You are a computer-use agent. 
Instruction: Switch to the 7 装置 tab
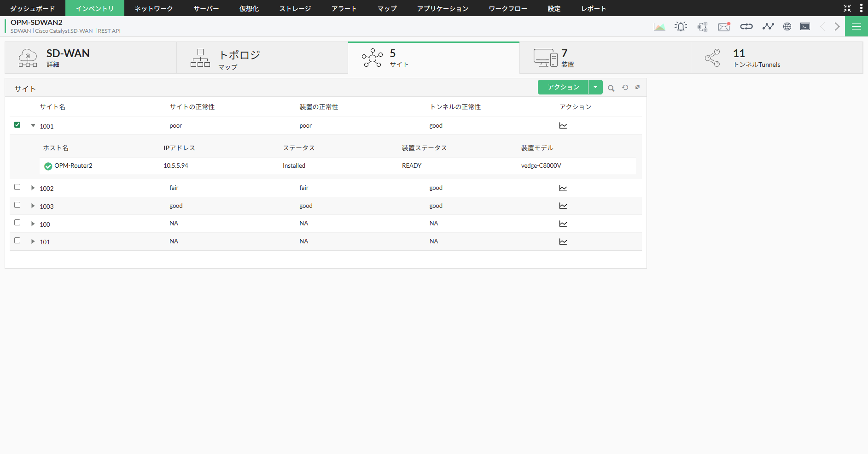[x=605, y=58]
